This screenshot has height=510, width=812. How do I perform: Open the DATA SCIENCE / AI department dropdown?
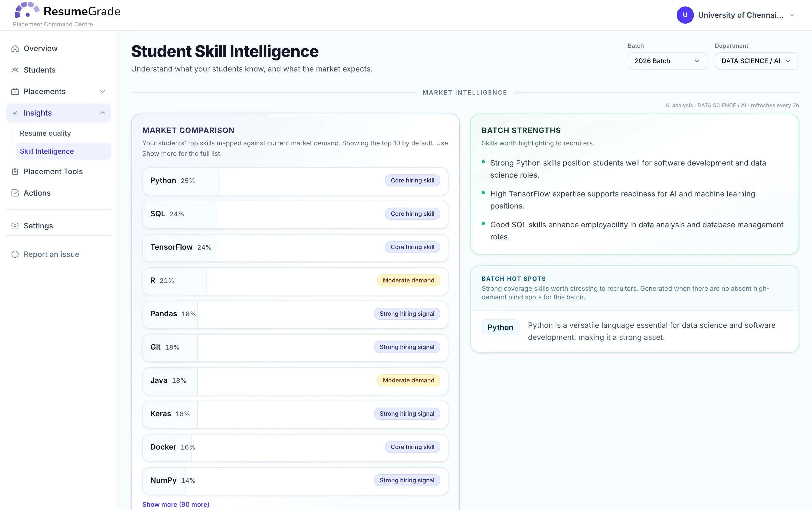click(756, 61)
